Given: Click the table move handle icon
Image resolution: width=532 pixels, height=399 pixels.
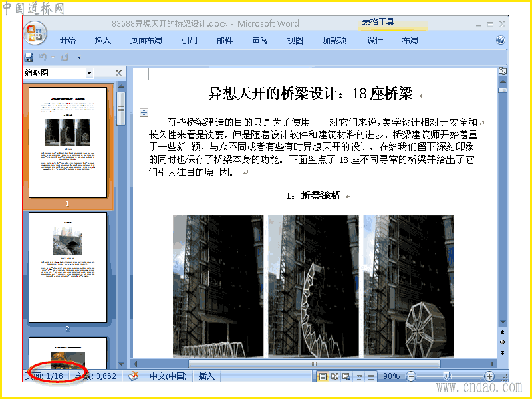Looking at the screenshot, I should click(x=144, y=112).
